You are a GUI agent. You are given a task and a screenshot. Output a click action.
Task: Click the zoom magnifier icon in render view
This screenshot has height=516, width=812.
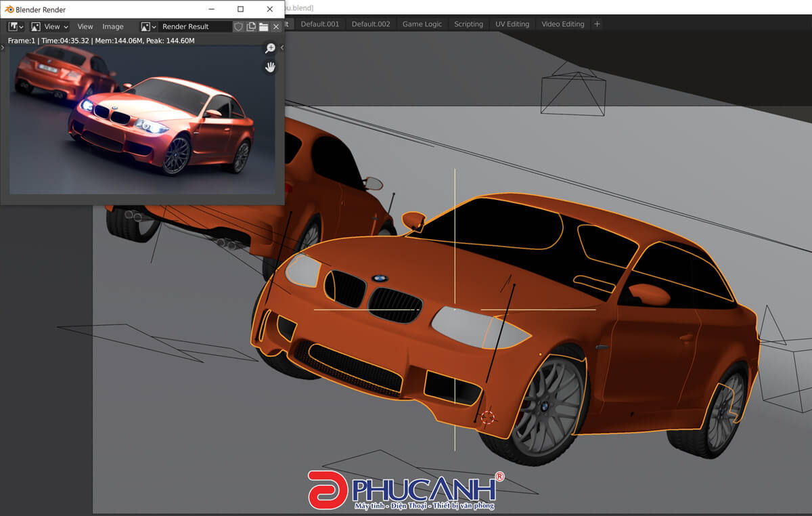click(270, 48)
